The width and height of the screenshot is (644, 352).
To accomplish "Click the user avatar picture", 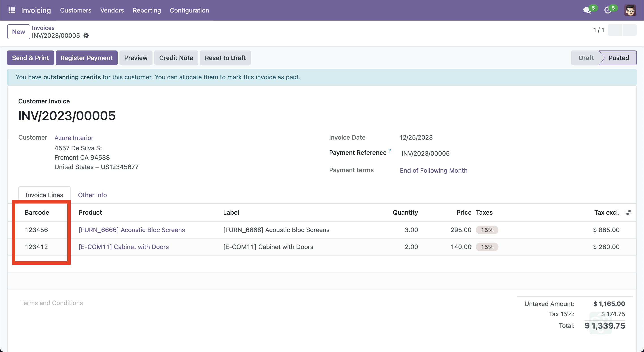I will [x=630, y=10].
